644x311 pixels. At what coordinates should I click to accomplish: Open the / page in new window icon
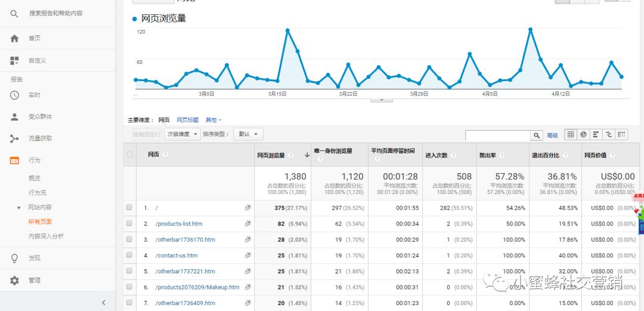247,208
